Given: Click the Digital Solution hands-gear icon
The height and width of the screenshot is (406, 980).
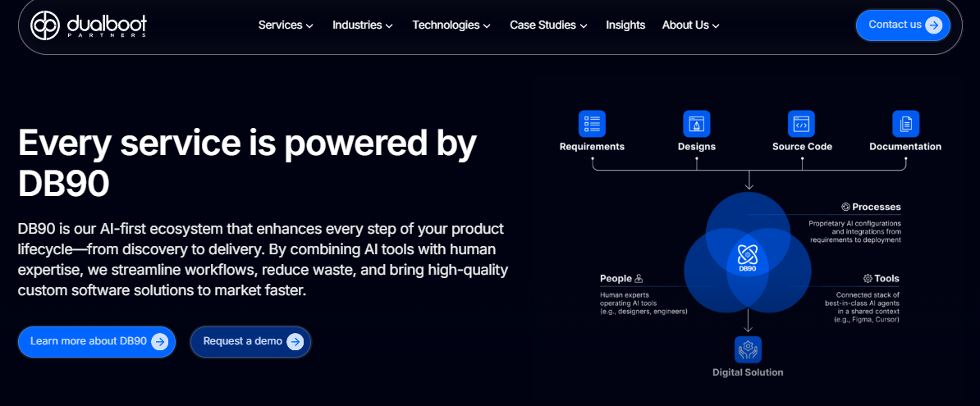Looking at the screenshot, I should pyautogui.click(x=748, y=349).
